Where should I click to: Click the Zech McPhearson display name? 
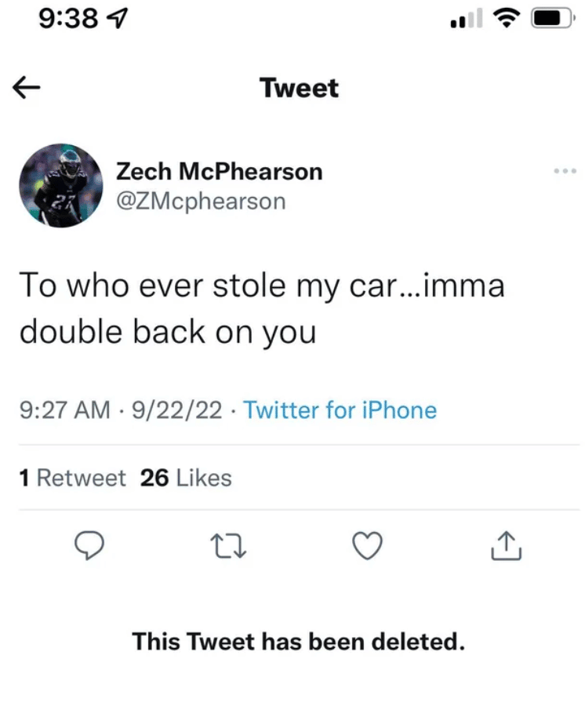pyautogui.click(x=219, y=171)
